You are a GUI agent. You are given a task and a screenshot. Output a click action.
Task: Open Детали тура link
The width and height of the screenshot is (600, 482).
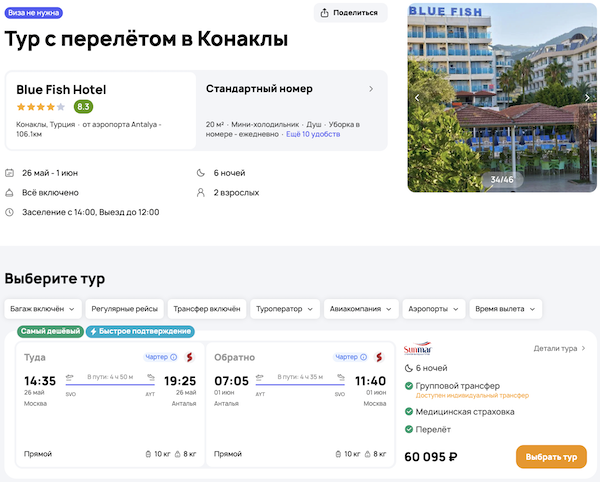coord(560,348)
